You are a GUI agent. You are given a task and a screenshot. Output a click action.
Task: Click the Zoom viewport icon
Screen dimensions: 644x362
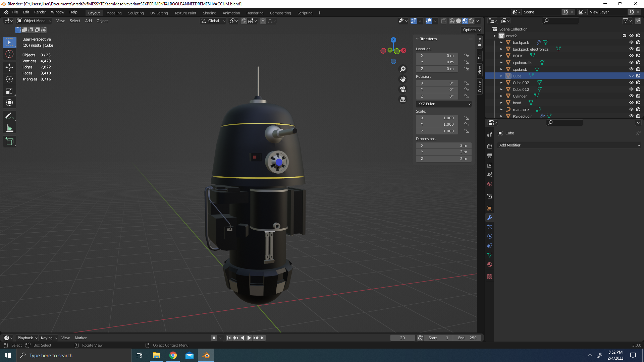(x=403, y=69)
